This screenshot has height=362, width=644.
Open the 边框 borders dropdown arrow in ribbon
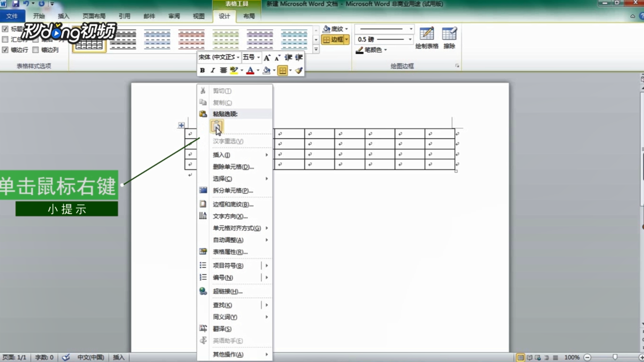pos(346,40)
